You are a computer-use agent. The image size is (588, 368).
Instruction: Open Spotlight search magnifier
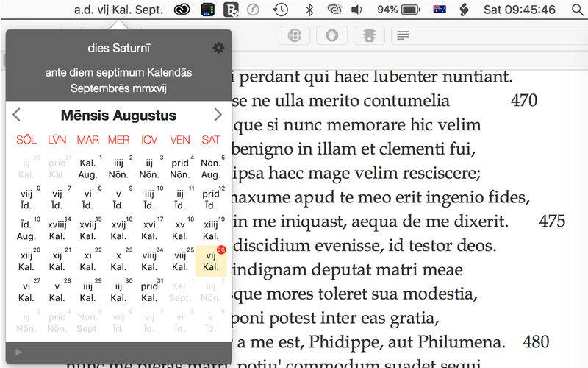(x=578, y=10)
